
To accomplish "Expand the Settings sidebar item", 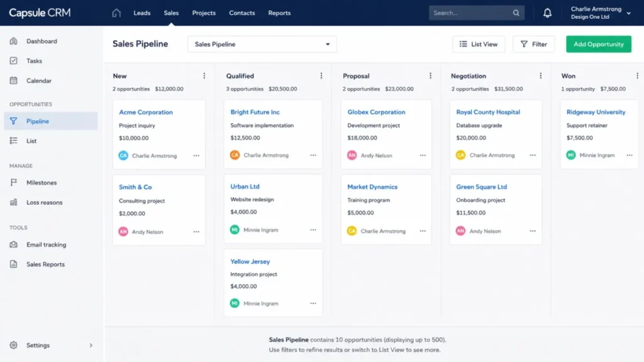I will [x=51, y=345].
